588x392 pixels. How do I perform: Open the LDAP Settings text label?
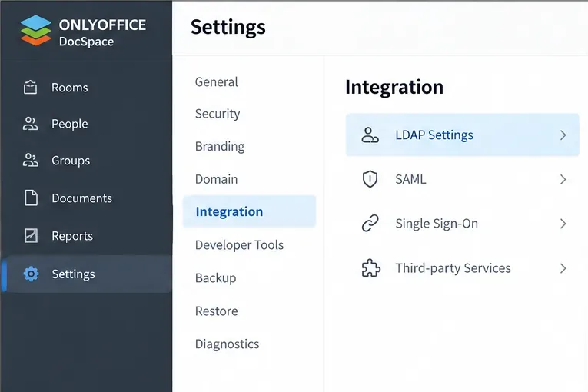[434, 135]
